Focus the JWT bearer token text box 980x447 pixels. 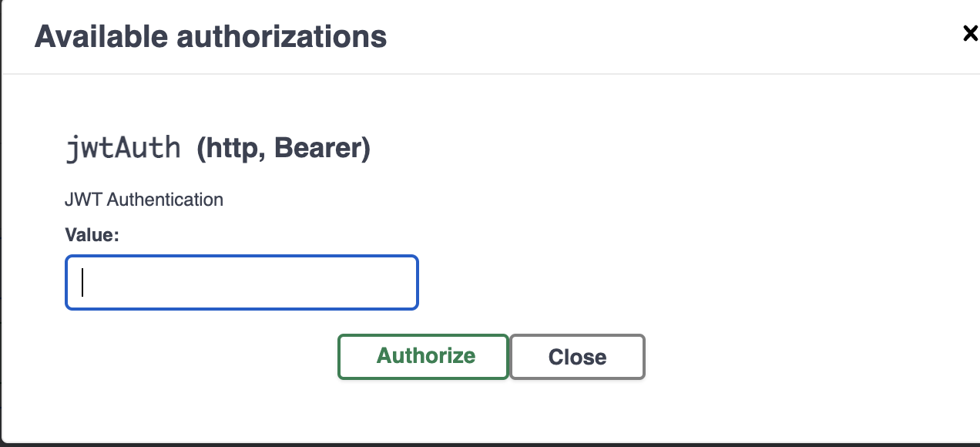(242, 283)
